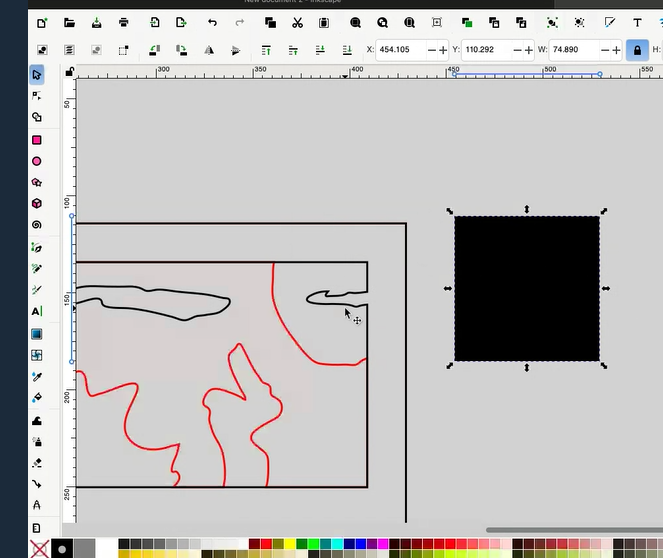Center the page in window
This screenshot has height=558, width=663.
click(x=437, y=23)
